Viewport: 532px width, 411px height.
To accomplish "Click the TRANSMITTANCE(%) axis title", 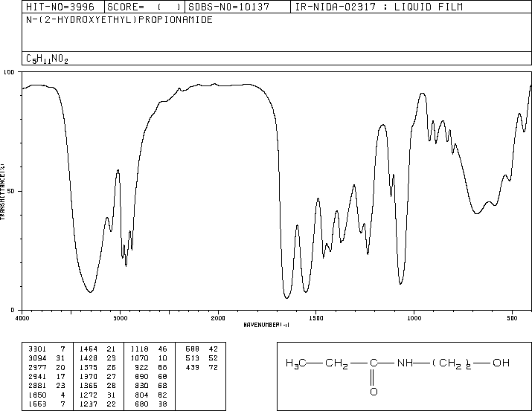I will pos(2,192).
